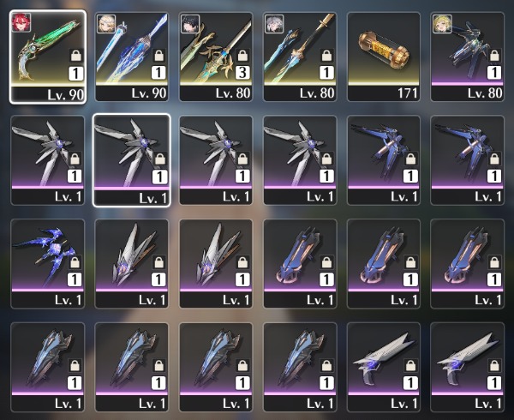Viewport: 514px width, 420px height.
Task: Click the rank 3 badge on the broadblade
Action: pyautogui.click(x=242, y=73)
